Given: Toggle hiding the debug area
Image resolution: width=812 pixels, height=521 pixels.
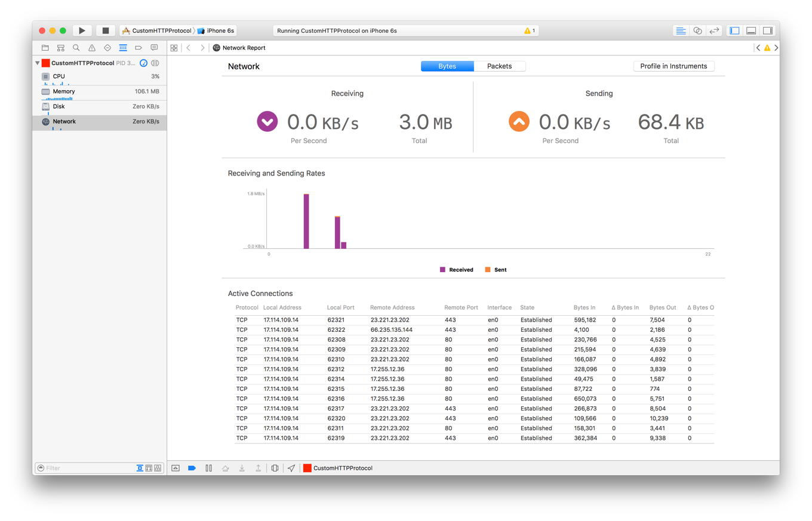Looking at the screenshot, I should click(x=176, y=468).
